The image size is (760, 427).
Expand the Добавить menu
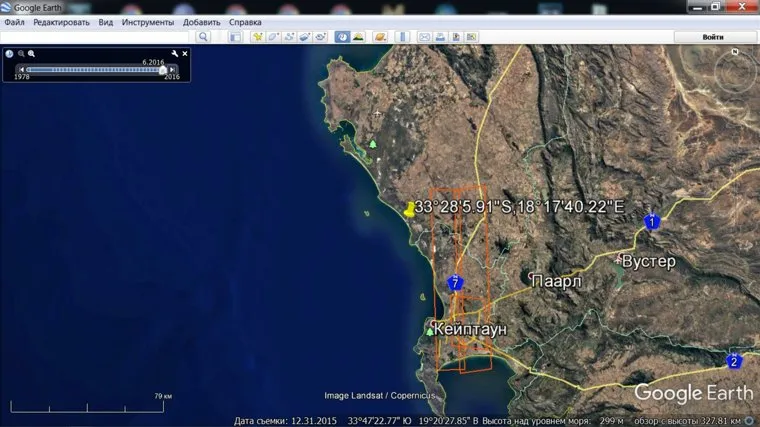point(201,22)
